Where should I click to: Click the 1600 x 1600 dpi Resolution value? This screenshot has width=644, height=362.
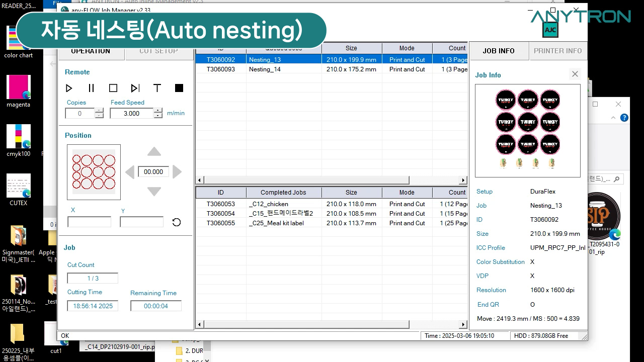[552, 290]
